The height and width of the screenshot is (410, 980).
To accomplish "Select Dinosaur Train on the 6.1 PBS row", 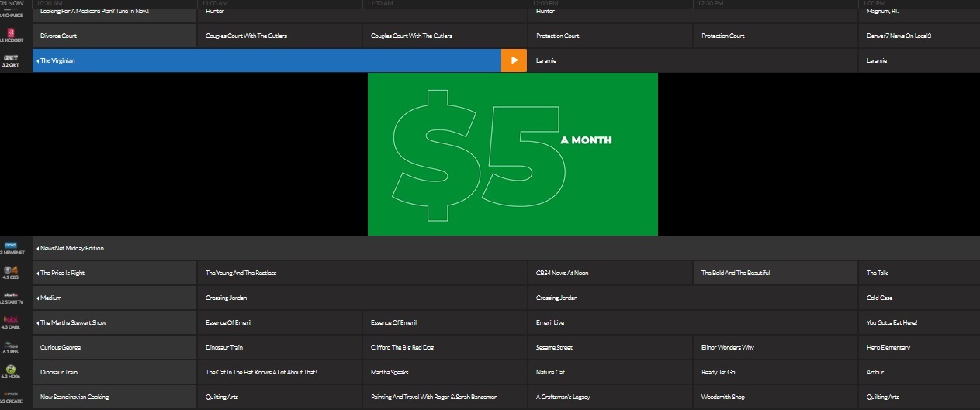I will point(279,347).
